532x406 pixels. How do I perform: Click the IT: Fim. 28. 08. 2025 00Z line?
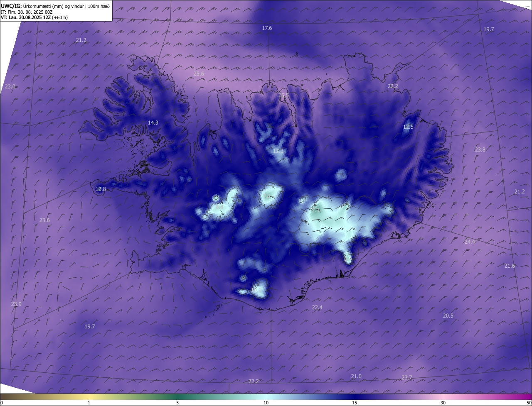(27, 12)
